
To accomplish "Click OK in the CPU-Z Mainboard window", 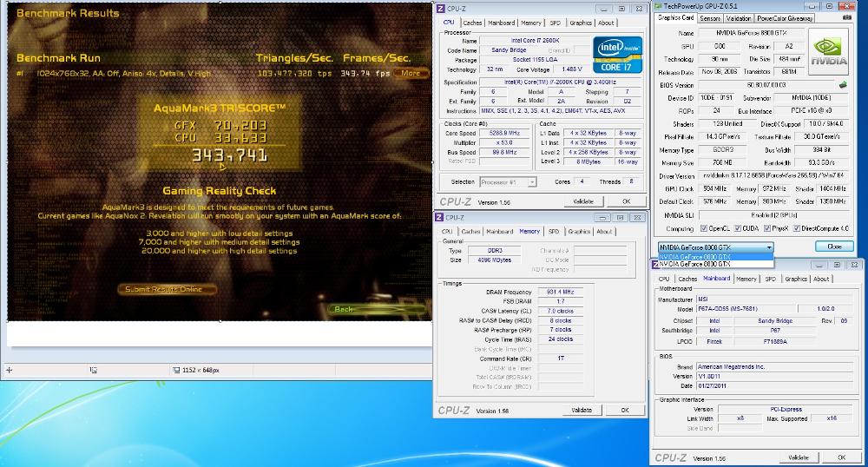I will click(841, 457).
